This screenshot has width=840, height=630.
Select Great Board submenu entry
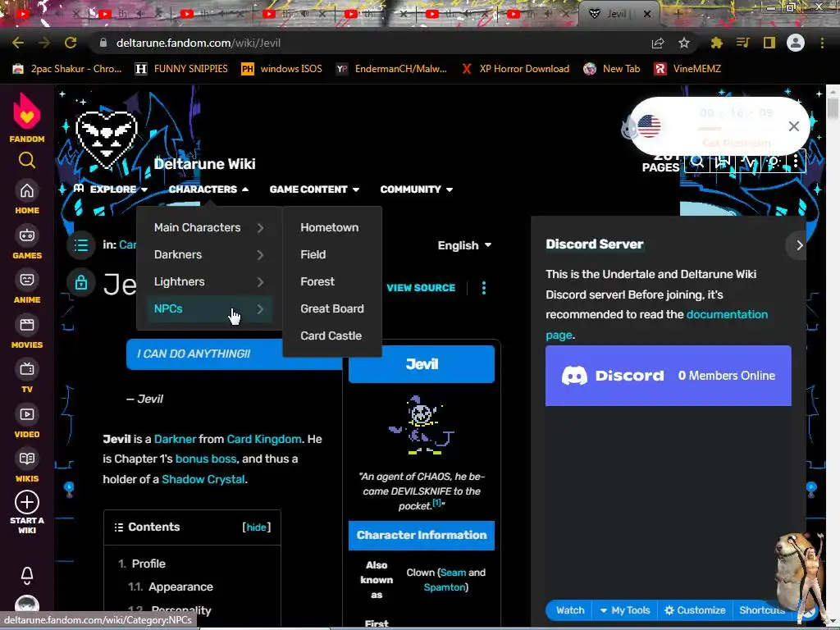[332, 309]
